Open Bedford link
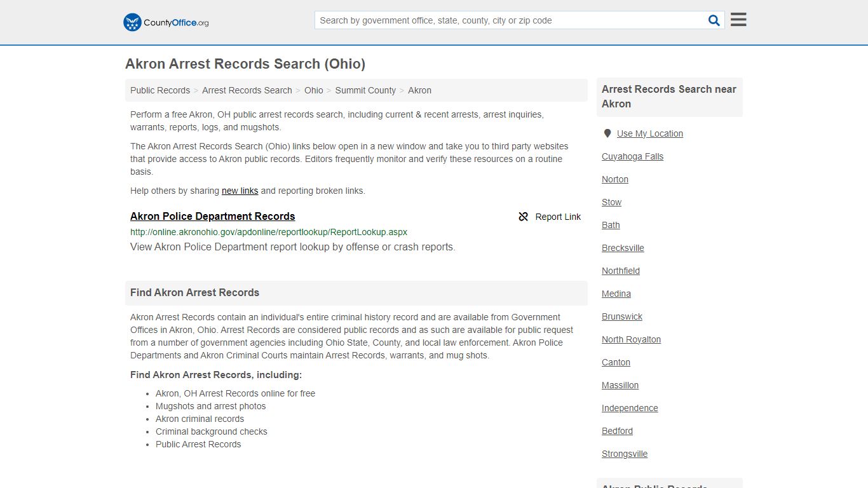This screenshot has height=488, width=868. (618, 431)
